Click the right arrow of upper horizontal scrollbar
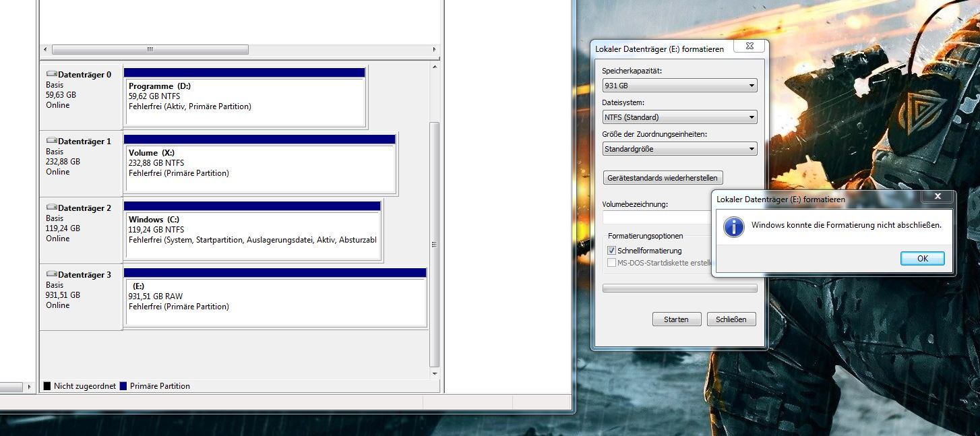This screenshot has width=980, height=436. tap(435, 50)
